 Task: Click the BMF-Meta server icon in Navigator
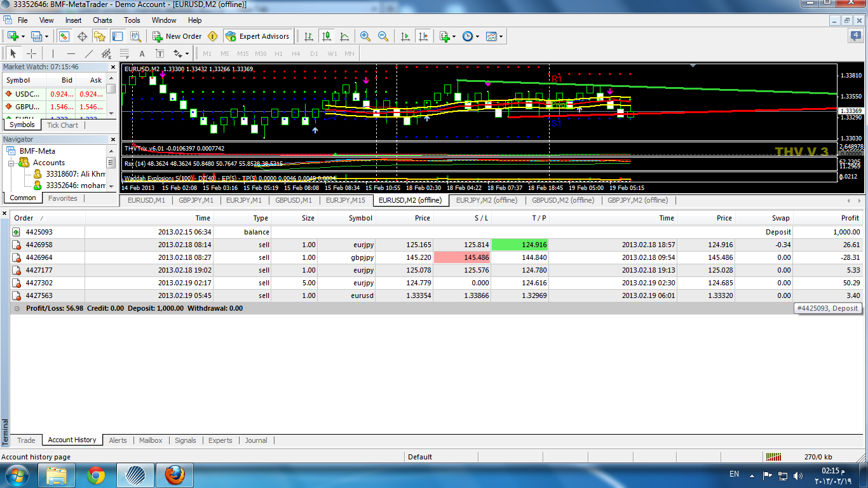click(x=11, y=151)
